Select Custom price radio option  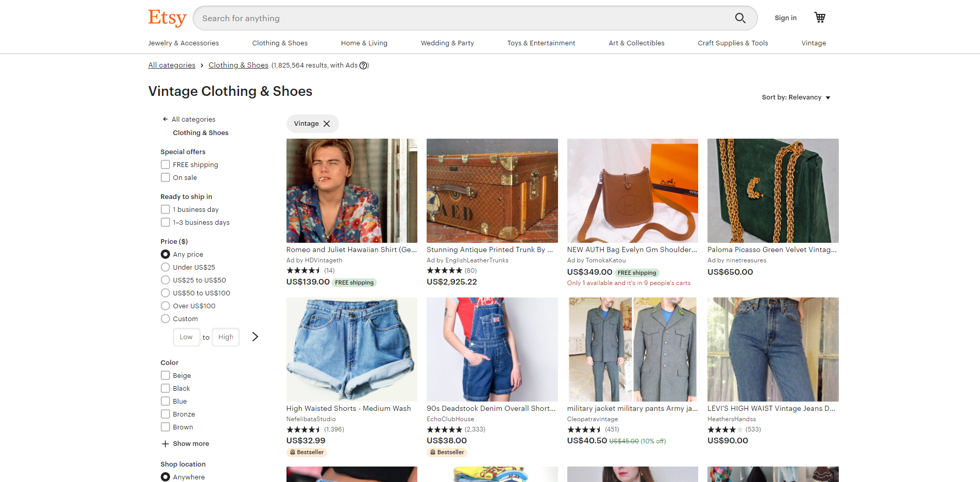click(165, 319)
